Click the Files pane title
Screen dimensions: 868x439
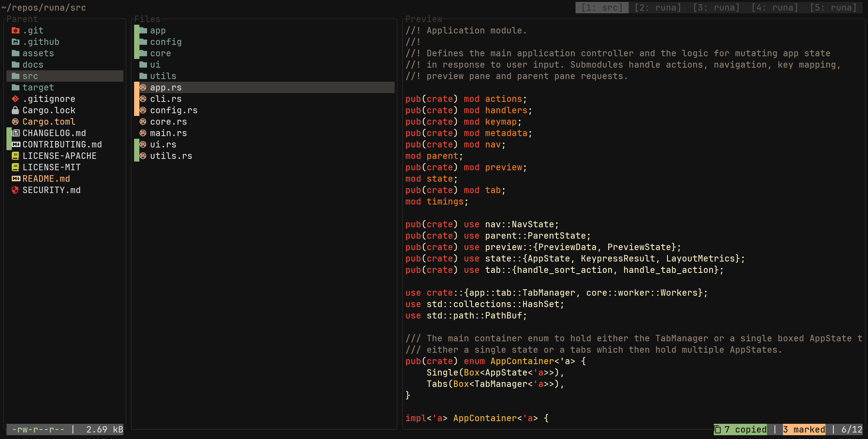click(x=147, y=19)
